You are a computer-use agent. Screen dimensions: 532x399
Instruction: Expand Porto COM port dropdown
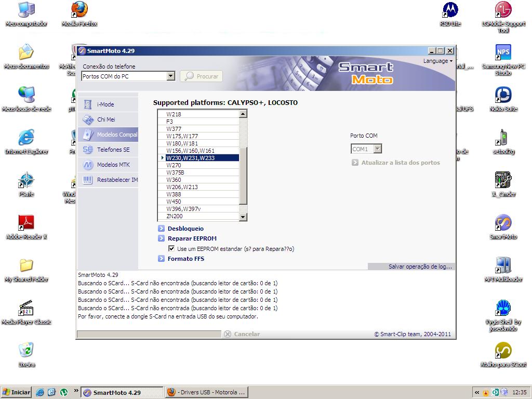378,149
